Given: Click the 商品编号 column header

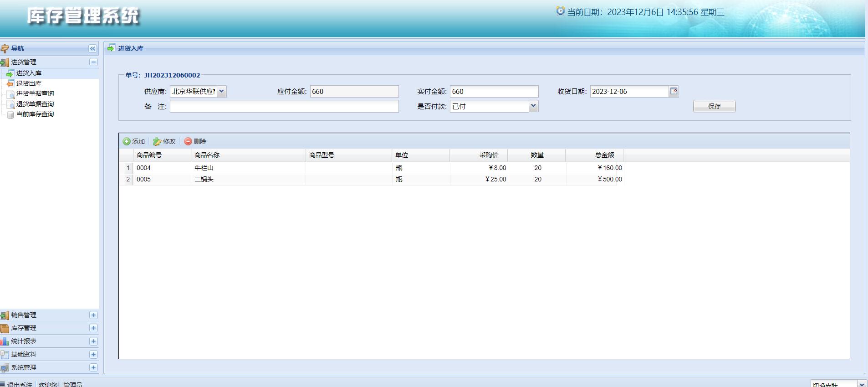Looking at the screenshot, I should tap(162, 155).
